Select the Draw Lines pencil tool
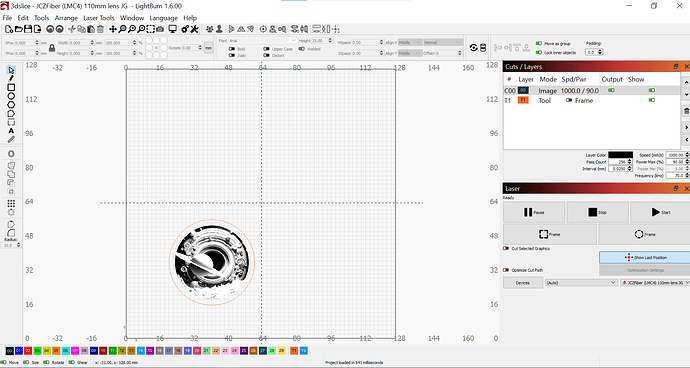Viewport: 690px width, 368px height. click(11, 78)
